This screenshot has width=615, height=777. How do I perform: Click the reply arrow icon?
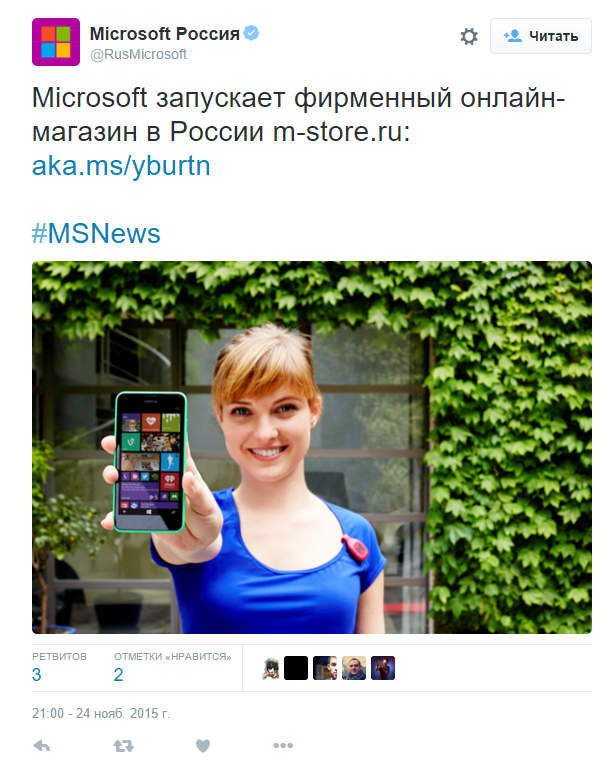42,746
